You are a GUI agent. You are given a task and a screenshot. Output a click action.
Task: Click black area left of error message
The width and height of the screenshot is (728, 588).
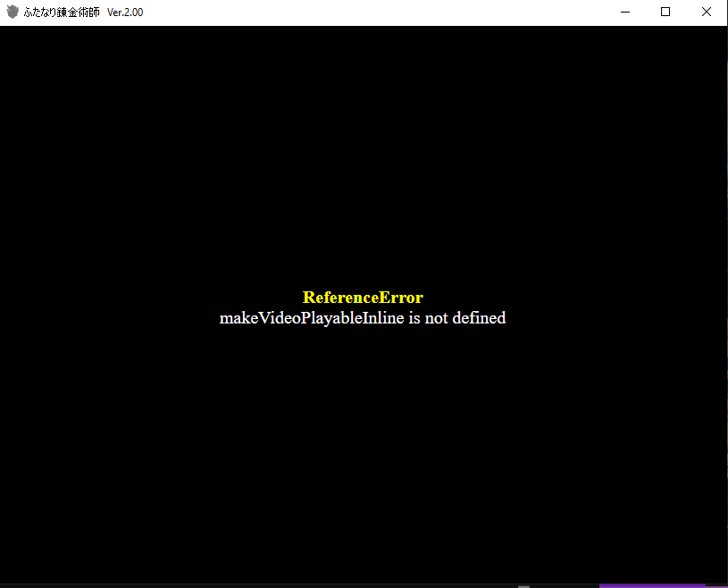click(x=107, y=318)
